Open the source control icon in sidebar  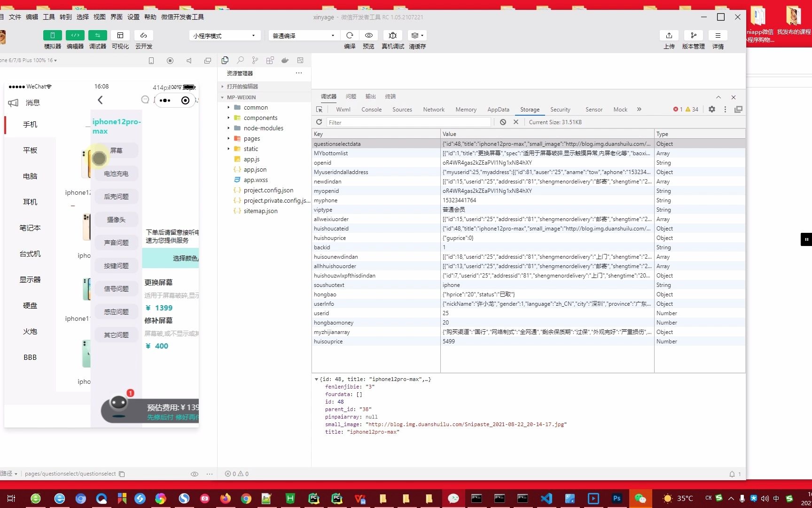255,60
